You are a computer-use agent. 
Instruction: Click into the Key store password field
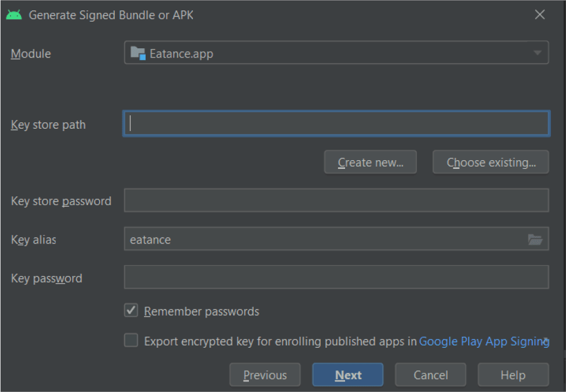tap(336, 200)
